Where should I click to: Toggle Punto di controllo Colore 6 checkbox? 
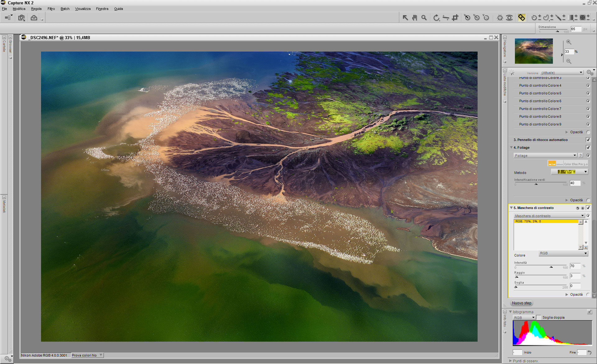click(x=588, y=101)
